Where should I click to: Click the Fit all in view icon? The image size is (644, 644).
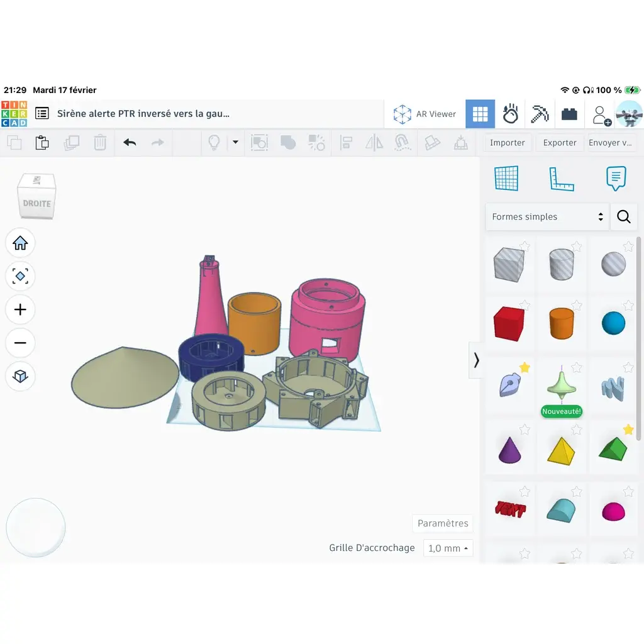(x=20, y=277)
